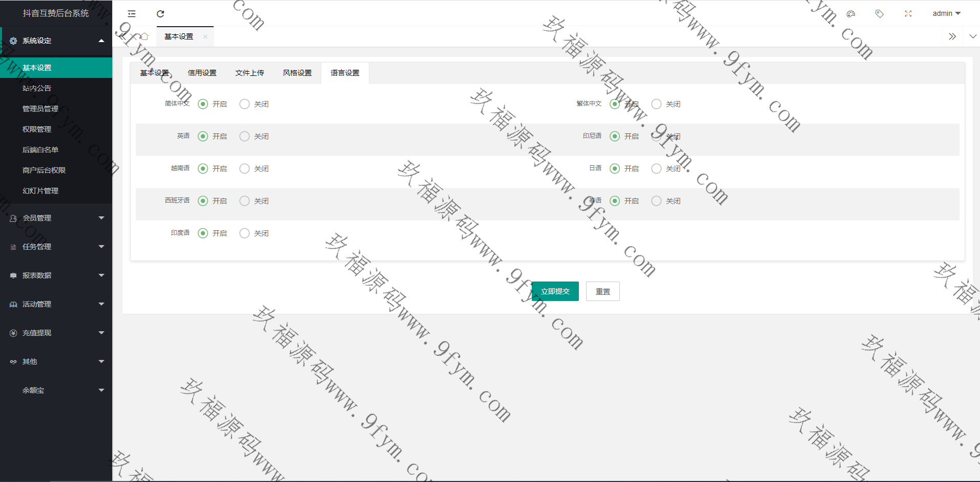Go to home tab icon
This screenshot has width=980, height=482.
(144, 36)
